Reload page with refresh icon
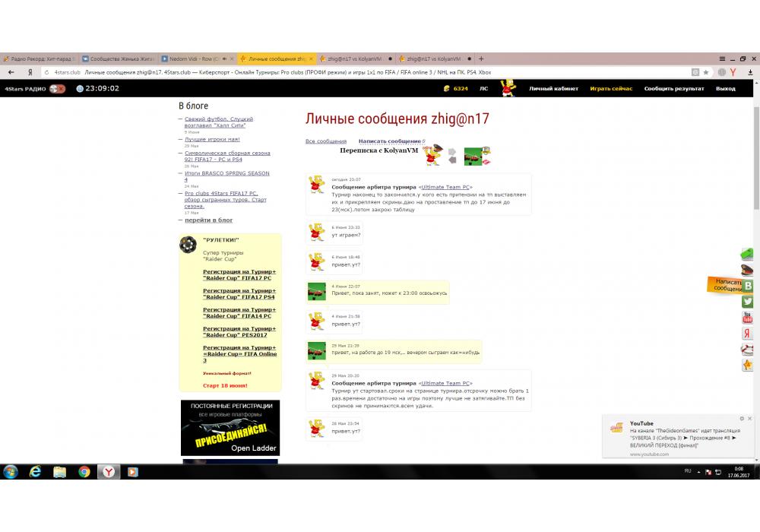Viewport: 760px width, 532px height. (46, 72)
